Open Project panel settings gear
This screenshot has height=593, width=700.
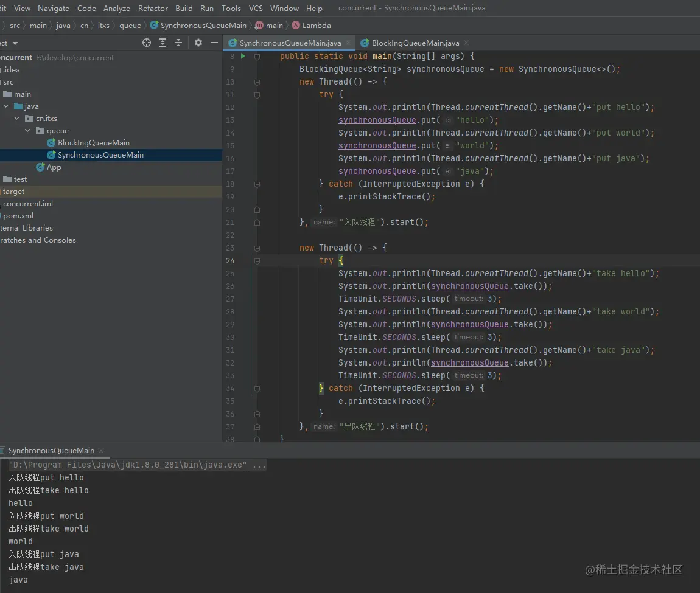(x=198, y=43)
